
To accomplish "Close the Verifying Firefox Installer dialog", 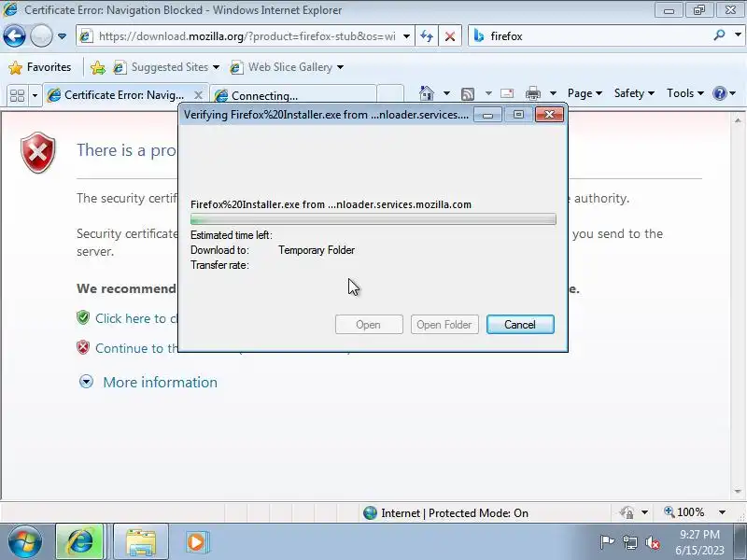I will [549, 114].
